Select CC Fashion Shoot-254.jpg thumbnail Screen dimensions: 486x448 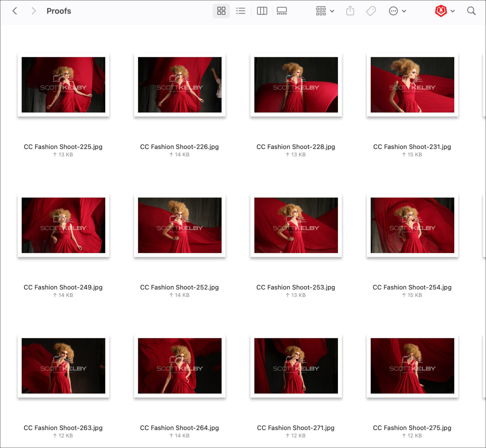(412, 225)
